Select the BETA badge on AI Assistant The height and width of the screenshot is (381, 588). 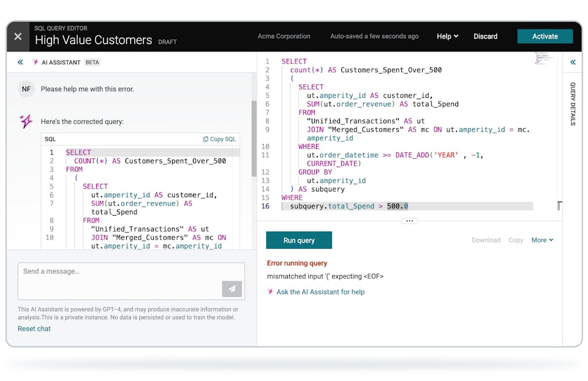92,62
